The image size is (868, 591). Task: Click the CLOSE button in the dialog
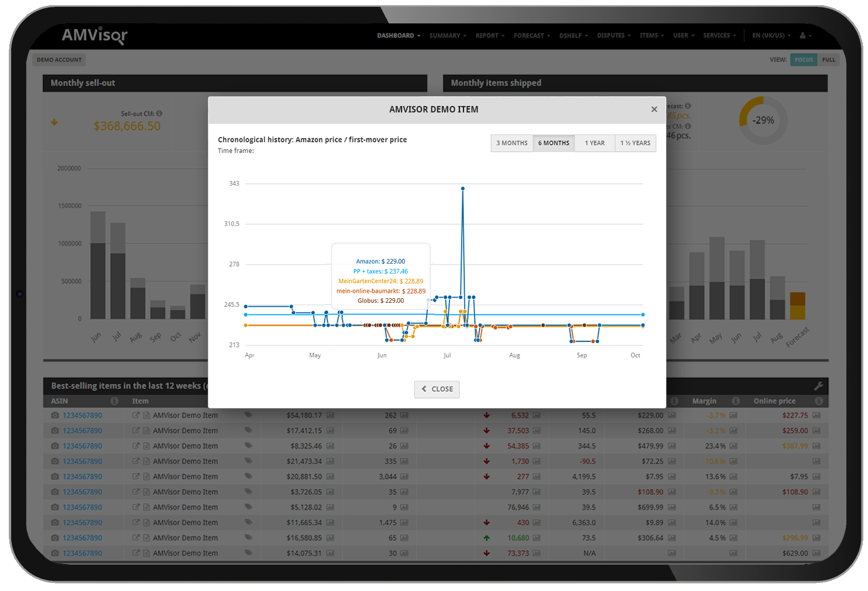437,389
